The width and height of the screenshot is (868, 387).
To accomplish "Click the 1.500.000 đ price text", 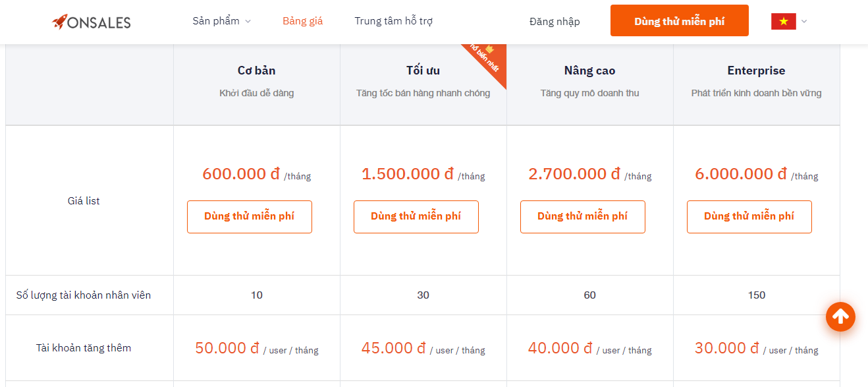I will click(408, 174).
